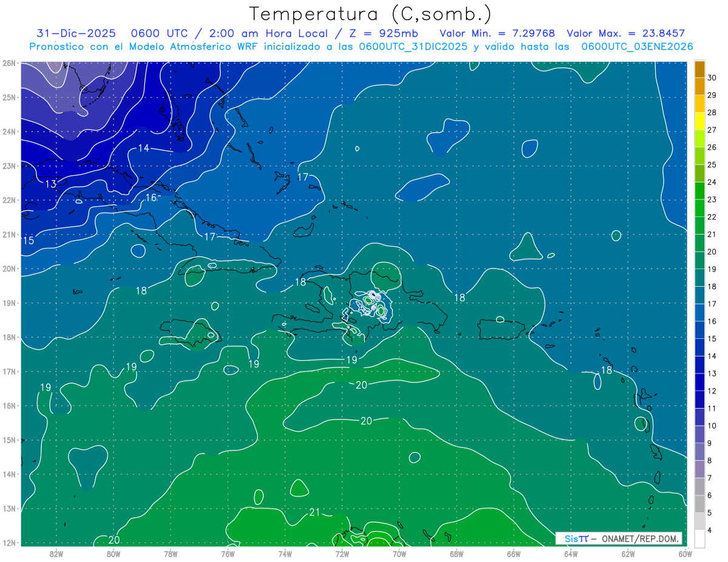
Task: Click the "22N" latitude axis label
Action: point(8,200)
